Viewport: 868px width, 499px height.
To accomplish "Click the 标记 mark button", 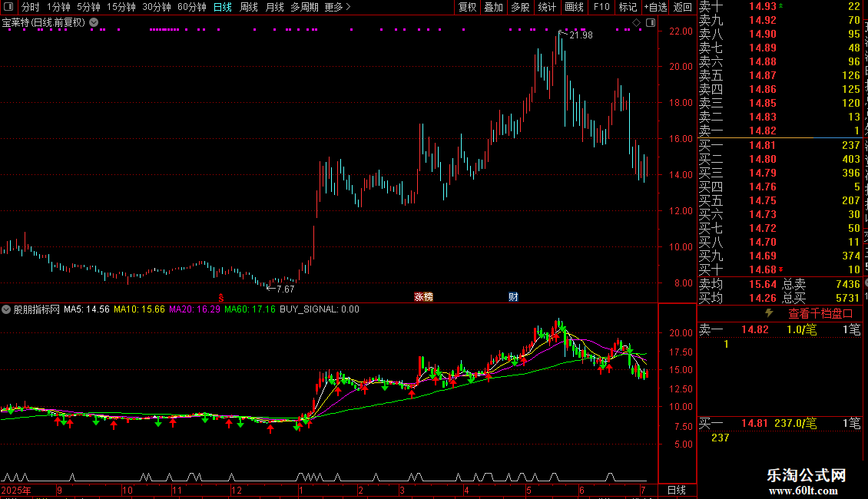I will tap(628, 7).
